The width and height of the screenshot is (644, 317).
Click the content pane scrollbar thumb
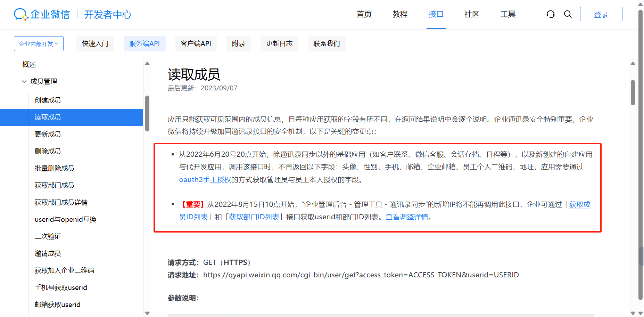click(633, 92)
